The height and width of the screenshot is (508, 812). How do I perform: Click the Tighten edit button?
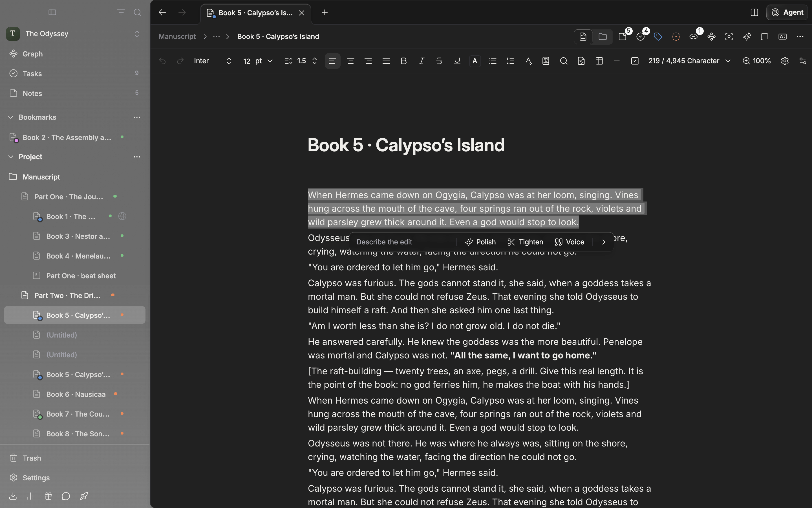(525, 242)
